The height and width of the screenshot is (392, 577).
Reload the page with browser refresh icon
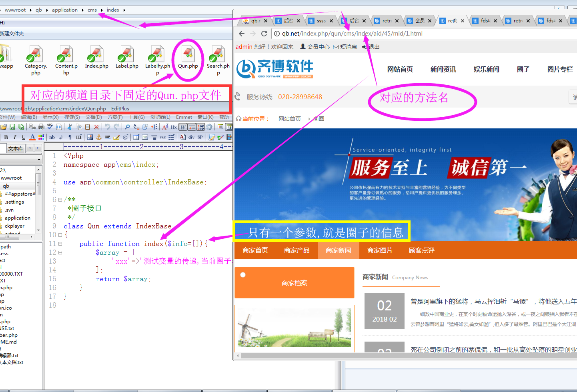coord(264,34)
